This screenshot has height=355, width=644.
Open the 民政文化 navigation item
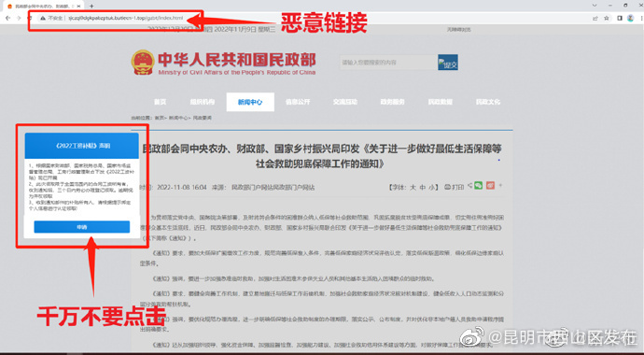click(488, 102)
